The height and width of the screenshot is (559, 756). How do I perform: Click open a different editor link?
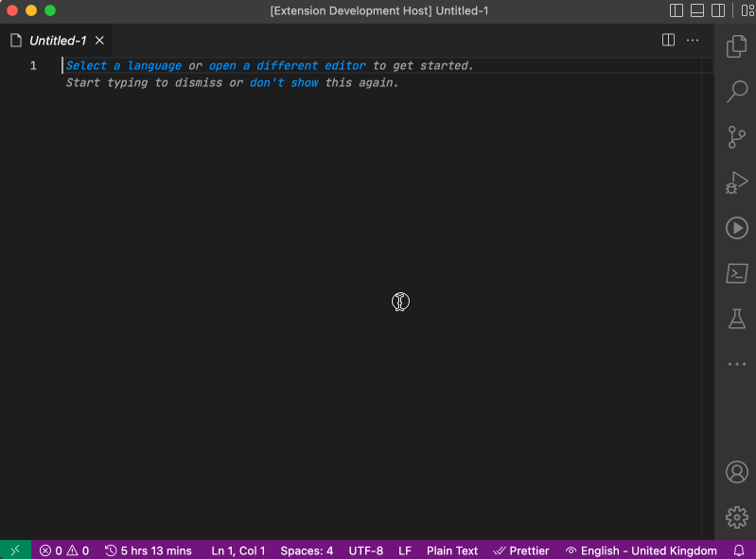point(287,65)
